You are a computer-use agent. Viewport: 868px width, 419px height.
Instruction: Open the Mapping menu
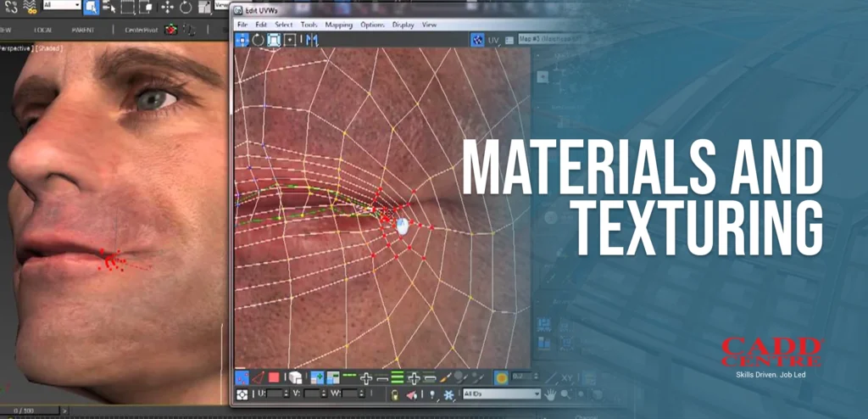(x=339, y=25)
